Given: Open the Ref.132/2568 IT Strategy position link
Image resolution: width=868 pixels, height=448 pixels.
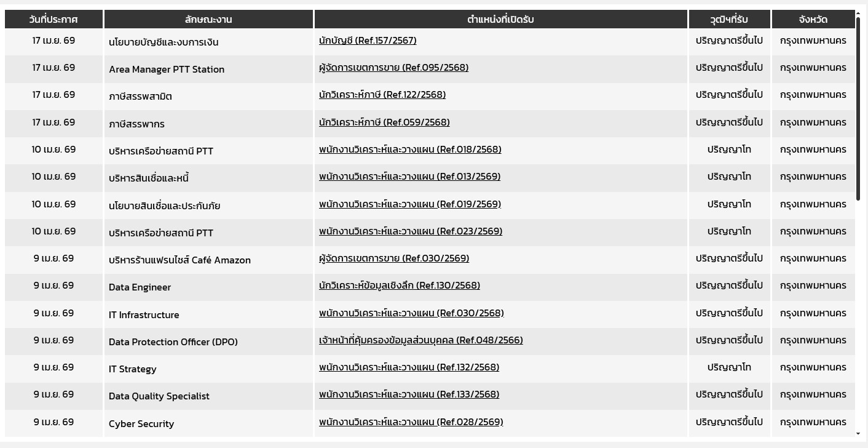Looking at the screenshot, I should pyautogui.click(x=409, y=367).
